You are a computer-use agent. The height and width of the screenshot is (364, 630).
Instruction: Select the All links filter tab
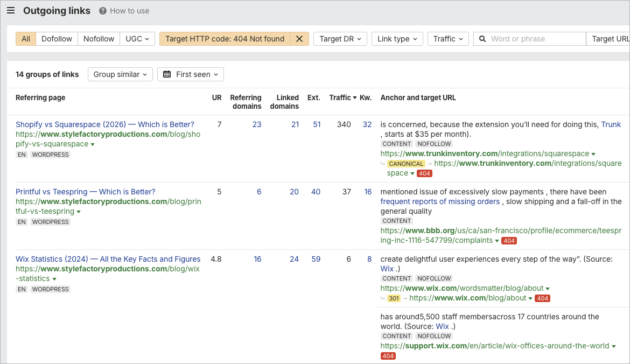[x=25, y=38]
